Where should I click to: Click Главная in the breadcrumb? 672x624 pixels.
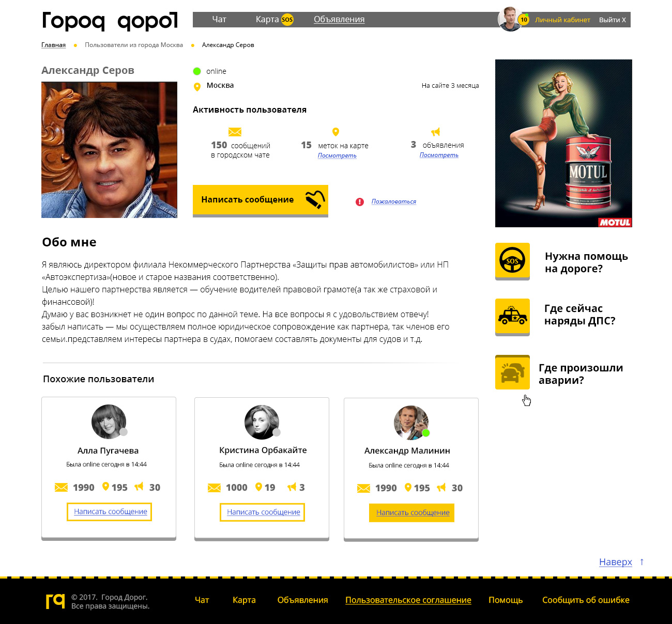pos(53,45)
